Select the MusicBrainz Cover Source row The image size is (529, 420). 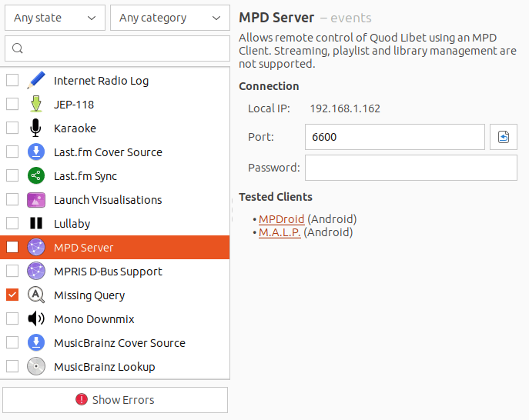[x=115, y=342]
